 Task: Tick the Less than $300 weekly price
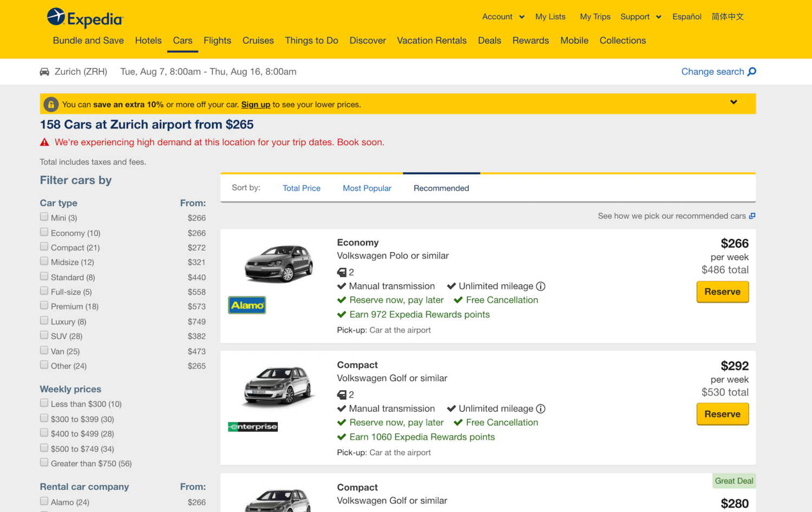[x=44, y=403]
